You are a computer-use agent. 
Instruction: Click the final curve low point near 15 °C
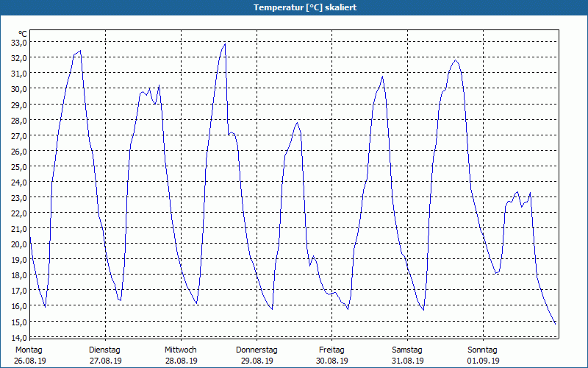[x=555, y=323]
